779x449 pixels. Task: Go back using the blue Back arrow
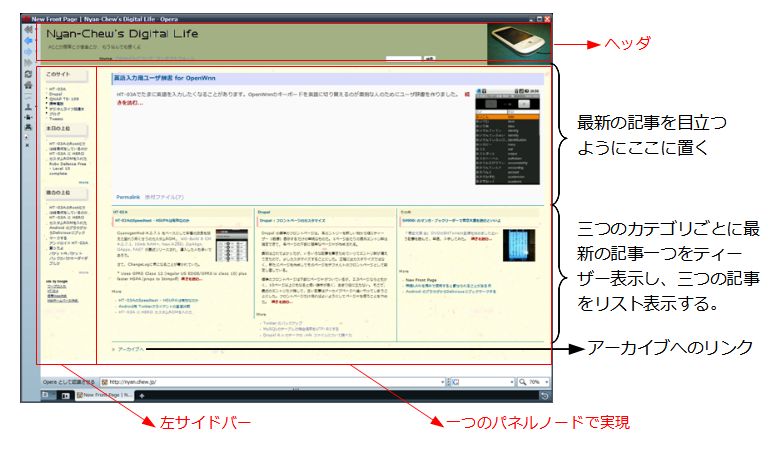click(x=28, y=41)
